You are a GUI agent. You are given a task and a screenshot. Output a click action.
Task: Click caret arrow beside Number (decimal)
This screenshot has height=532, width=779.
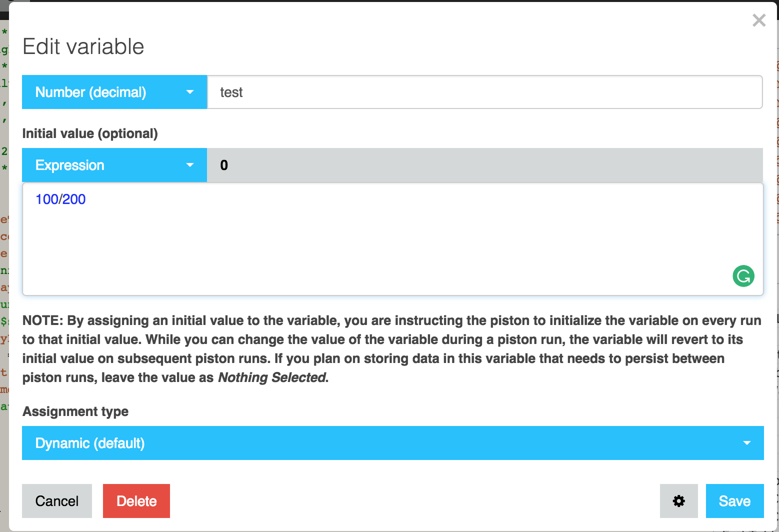click(x=190, y=92)
